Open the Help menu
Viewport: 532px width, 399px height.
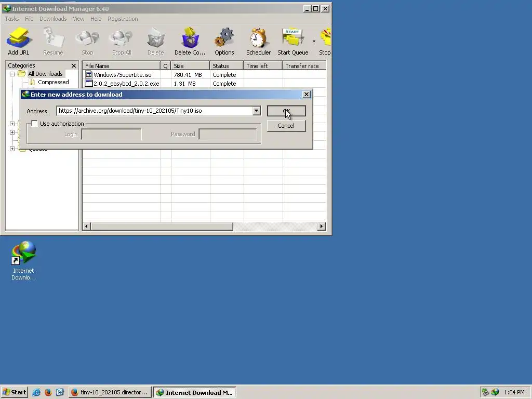96,19
